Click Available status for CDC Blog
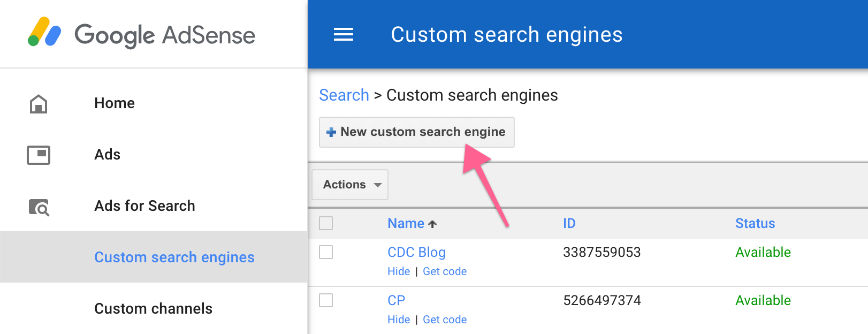This screenshot has height=334, width=868. click(763, 252)
